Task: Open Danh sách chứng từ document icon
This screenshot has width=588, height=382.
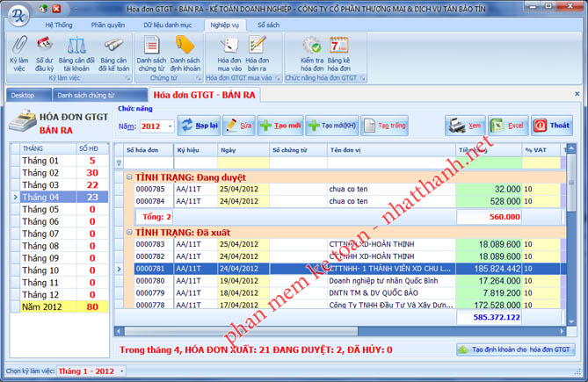Action: pos(151,53)
